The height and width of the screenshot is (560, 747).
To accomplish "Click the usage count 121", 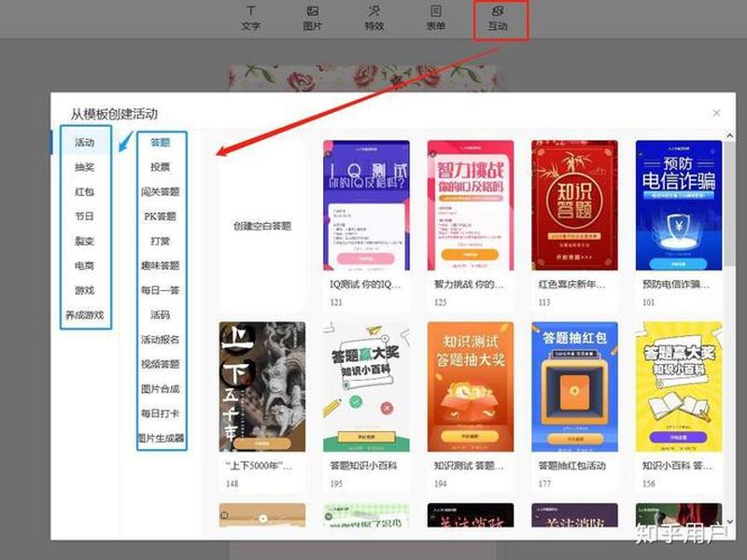I will click(336, 301).
